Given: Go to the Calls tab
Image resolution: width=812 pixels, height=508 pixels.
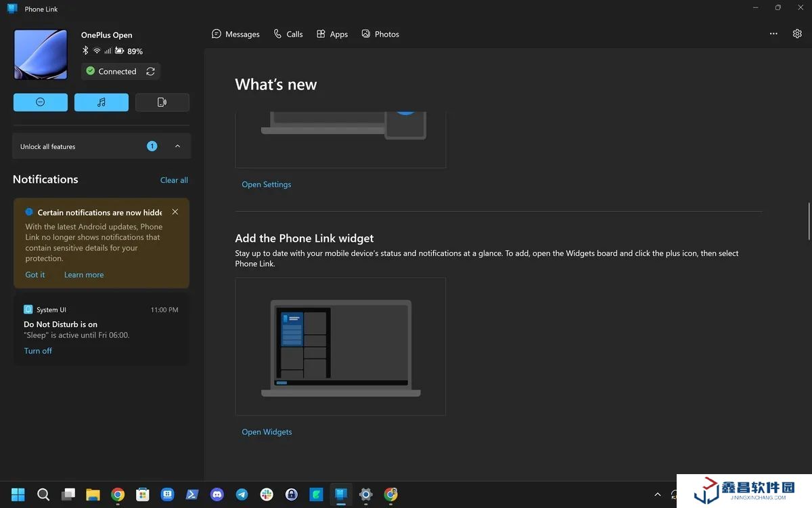Looking at the screenshot, I should 288,34.
